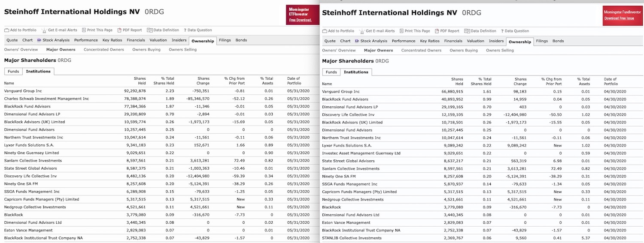This screenshot has width=644, height=243.
Task: Open Filings tab in left window
Action: coord(225,40)
